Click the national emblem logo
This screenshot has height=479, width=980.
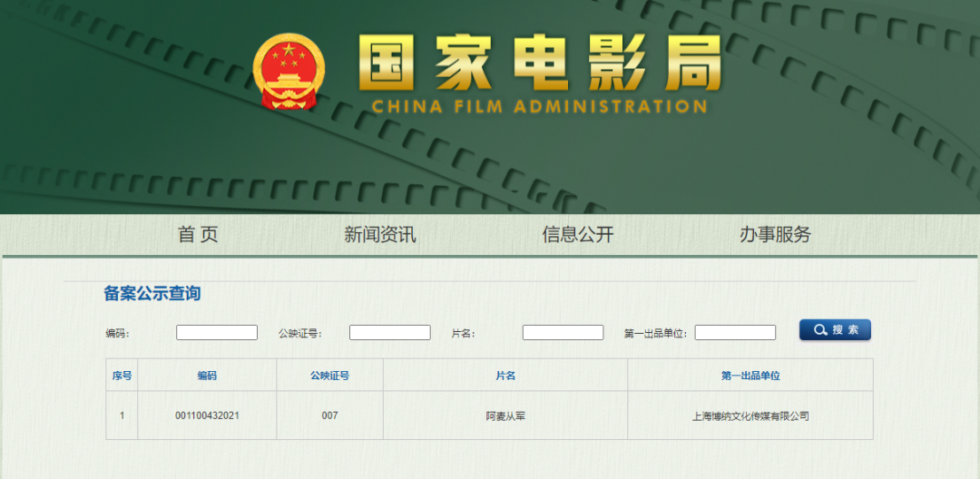(x=289, y=73)
